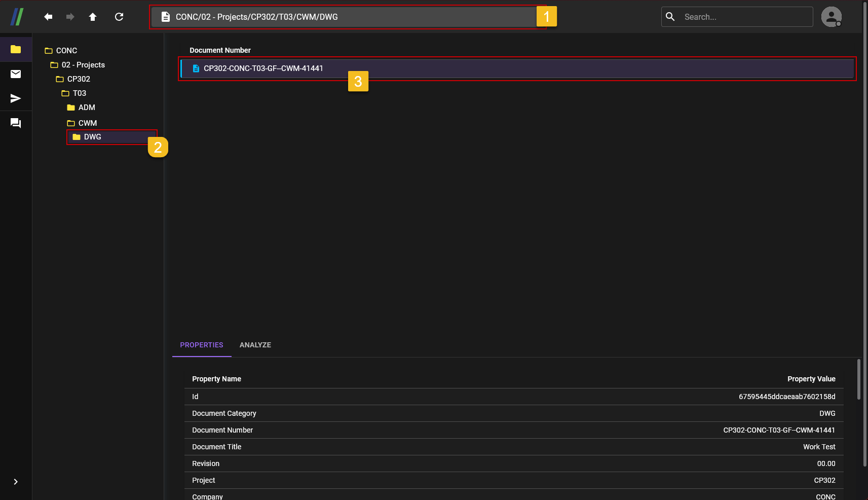Click the application logo at top left
Viewport: 868px width, 500px height.
[x=17, y=16]
